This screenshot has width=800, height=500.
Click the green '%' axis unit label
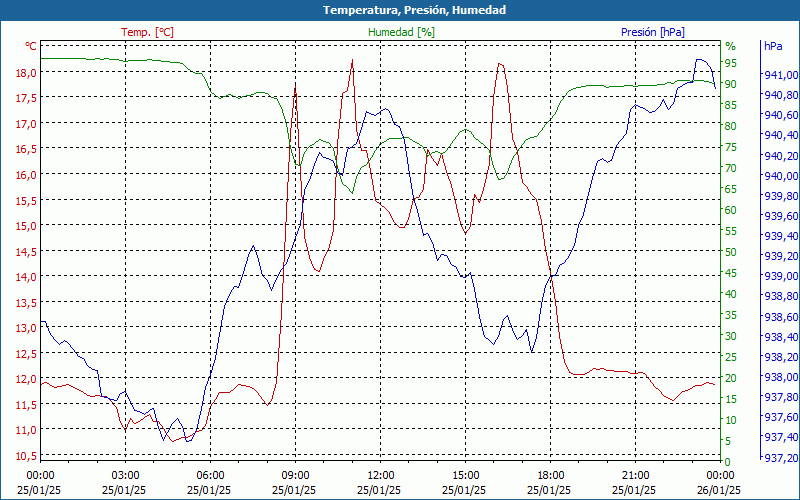tap(731, 46)
